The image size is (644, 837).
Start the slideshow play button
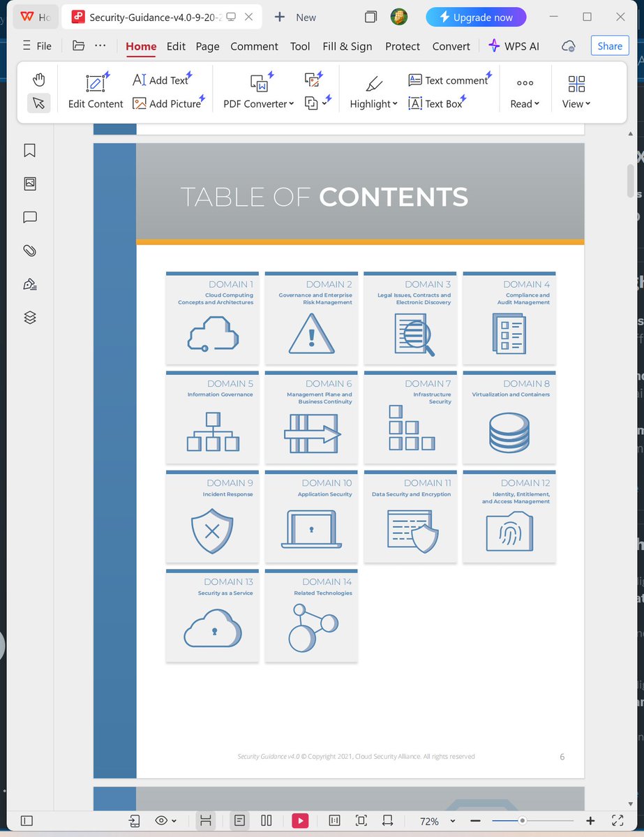[301, 821]
